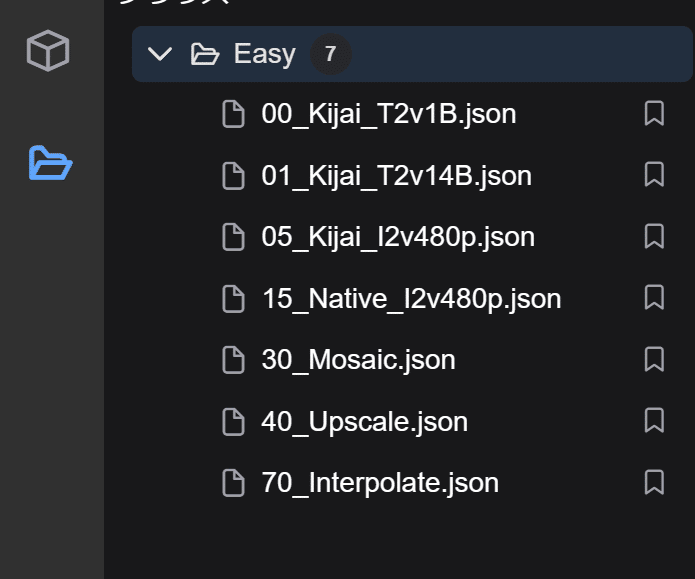
Task: Bookmark 05_Kijai_I2v480p.json
Action: [654, 238]
